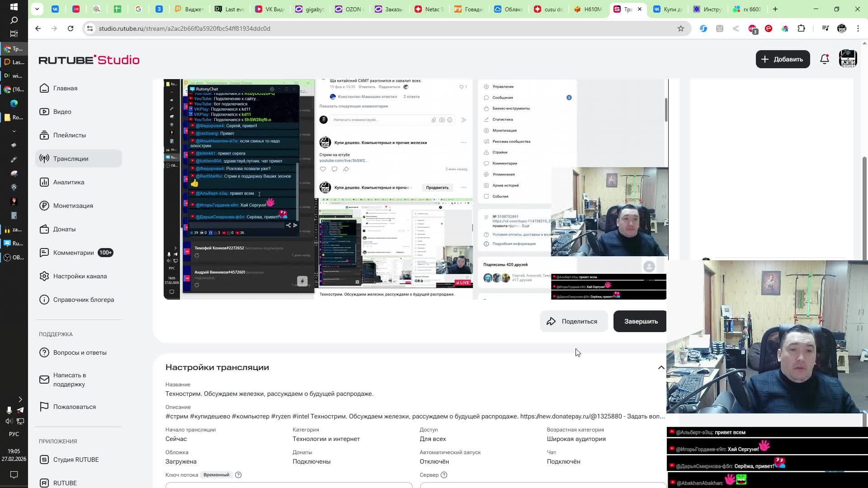Go to Видео in sidebar
This screenshot has height=488, width=868.
[62, 112]
